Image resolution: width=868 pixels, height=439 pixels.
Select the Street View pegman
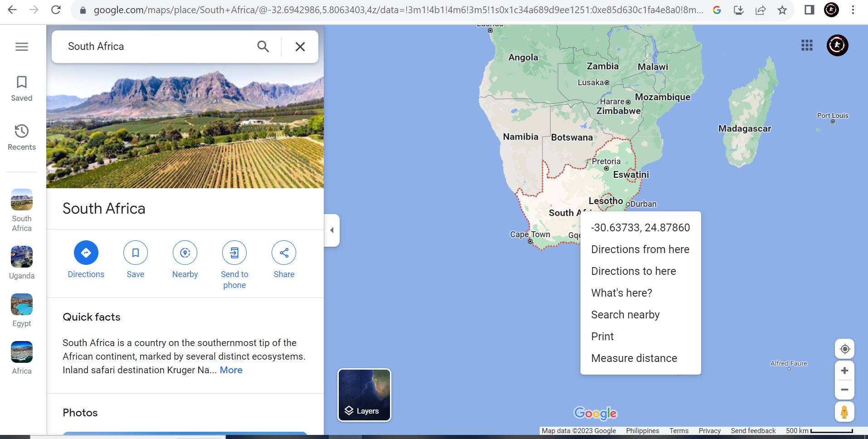(x=844, y=412)
